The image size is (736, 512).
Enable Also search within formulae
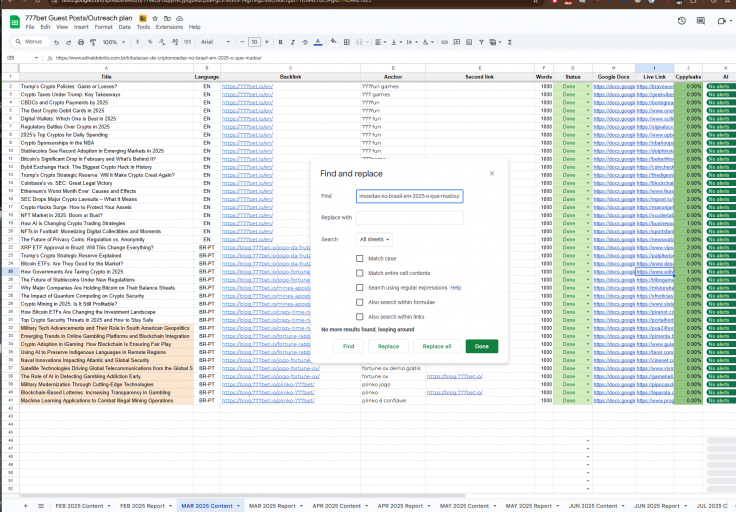(x=360, y=302)
